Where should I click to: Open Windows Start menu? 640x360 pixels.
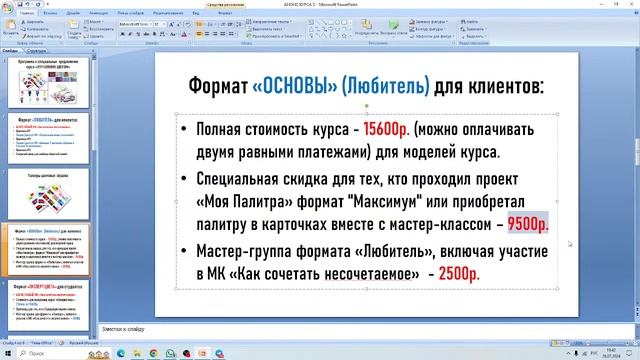click(8, 353)
